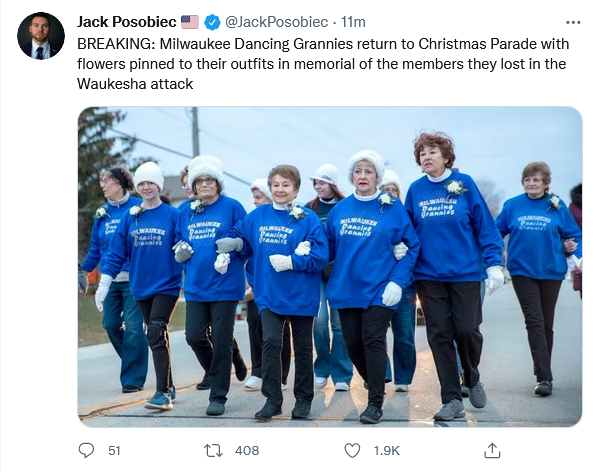Image resolution: width=598 pixels, height=472 pixels.
Task: Click the 1.9K likes count
Action: pyautogui.click(x=387, y=451)
